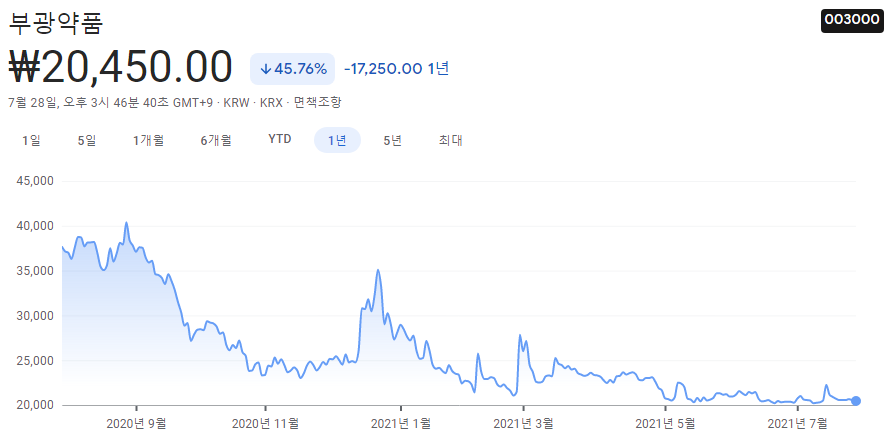This screenshot has width=893, height=444.
Task: Click the ₩20,450.00 price value
Action: (121, 68)
